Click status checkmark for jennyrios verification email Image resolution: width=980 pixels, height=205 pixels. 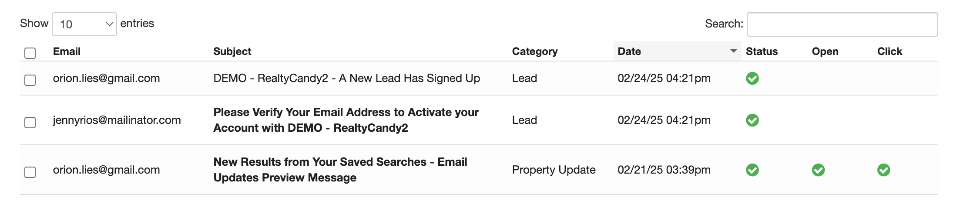752,120
